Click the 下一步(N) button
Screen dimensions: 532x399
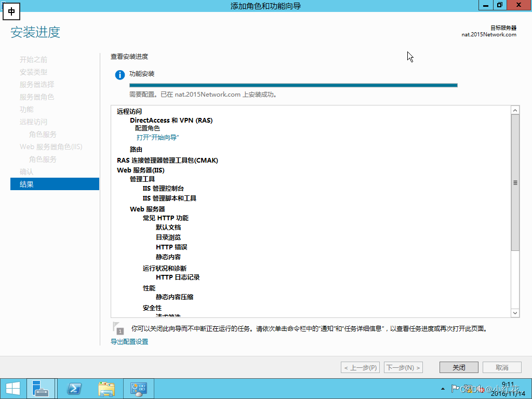[x=403, y=367]
